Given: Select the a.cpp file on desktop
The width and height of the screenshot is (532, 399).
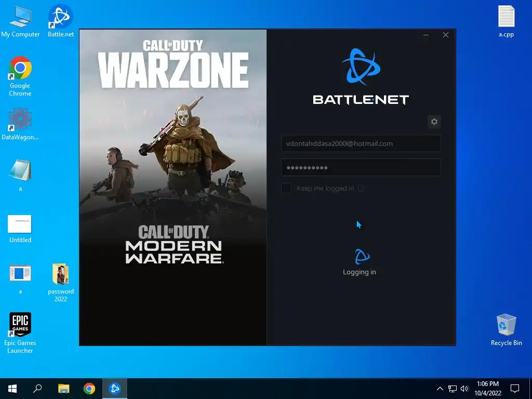Looking at the screenshot, I should tap(506, 21).
